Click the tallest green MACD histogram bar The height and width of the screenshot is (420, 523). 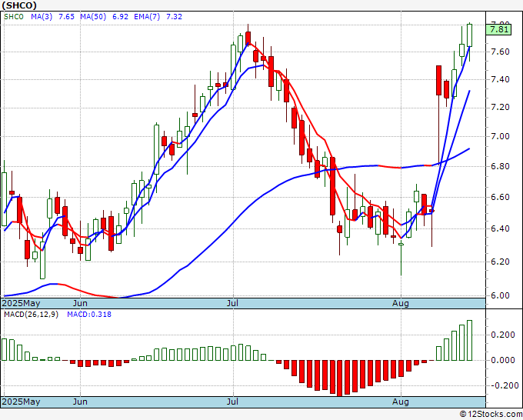coord(469,340)
